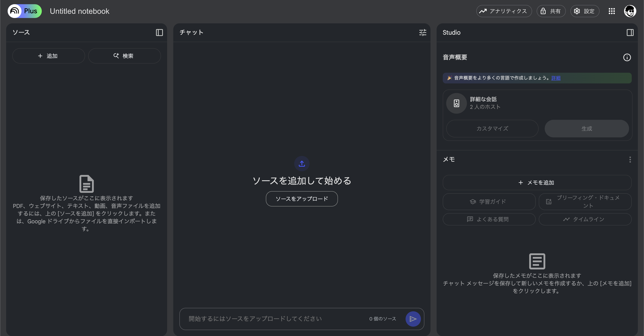Rename the Untitled notebook title

tap(80, 11)
